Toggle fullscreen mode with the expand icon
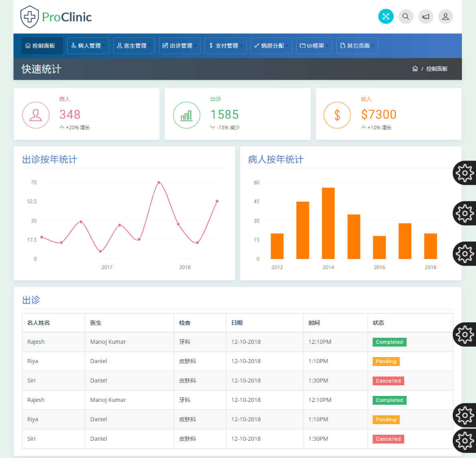476x458 pixels. point(386,16)
